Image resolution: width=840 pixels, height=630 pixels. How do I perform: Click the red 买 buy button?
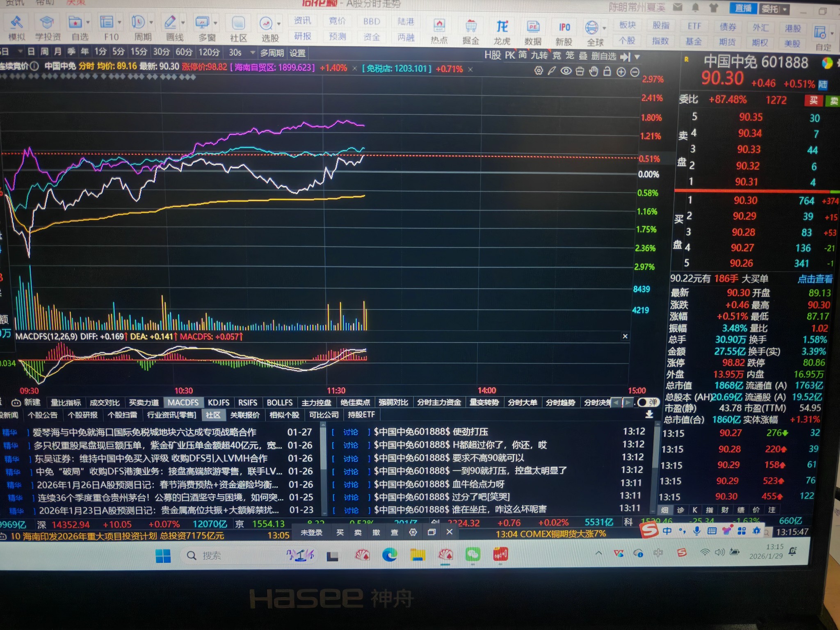[814, 100]
